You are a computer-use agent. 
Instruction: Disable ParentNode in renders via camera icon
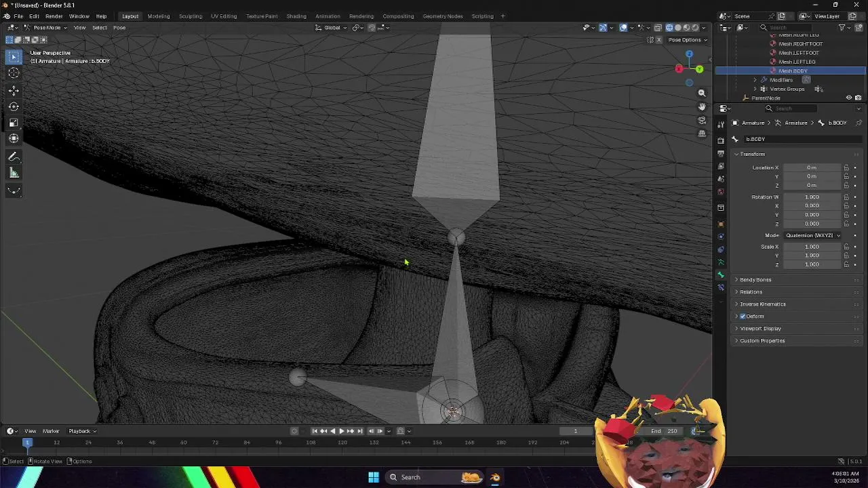point(858,98)
